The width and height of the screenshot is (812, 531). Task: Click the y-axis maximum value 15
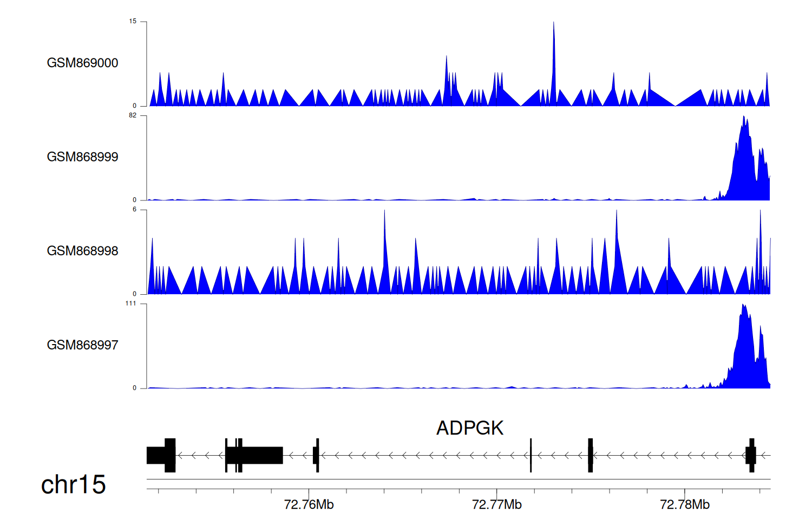133,22
